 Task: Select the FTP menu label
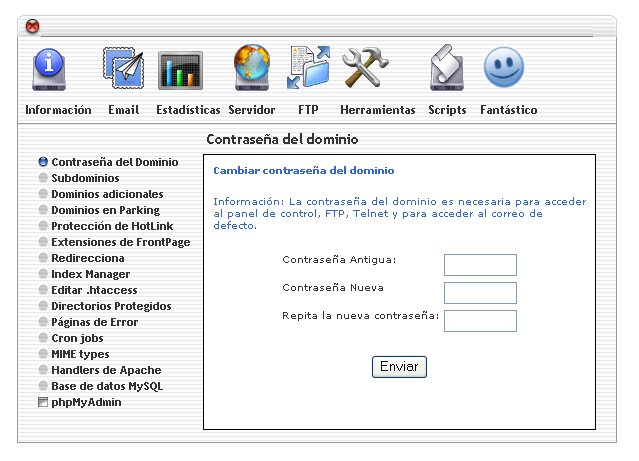point(308,110)
